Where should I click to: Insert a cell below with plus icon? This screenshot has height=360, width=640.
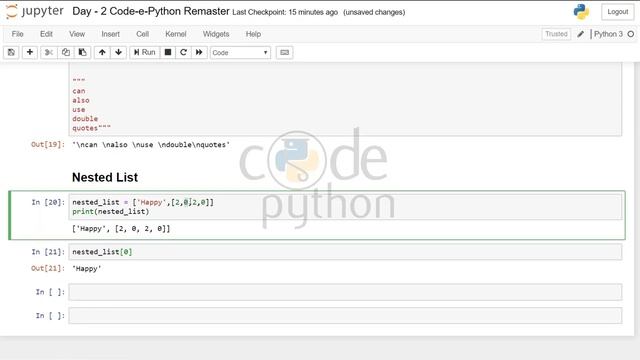[30, 52]
